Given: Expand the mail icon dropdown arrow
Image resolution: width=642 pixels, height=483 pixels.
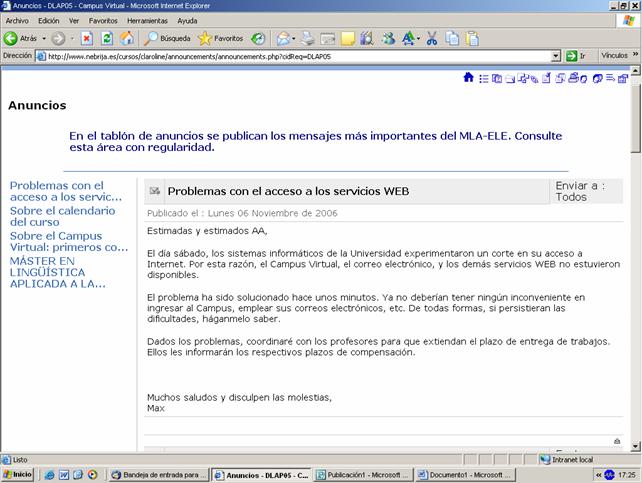Looking at the screenshot, I should click(x=294, y=39).
